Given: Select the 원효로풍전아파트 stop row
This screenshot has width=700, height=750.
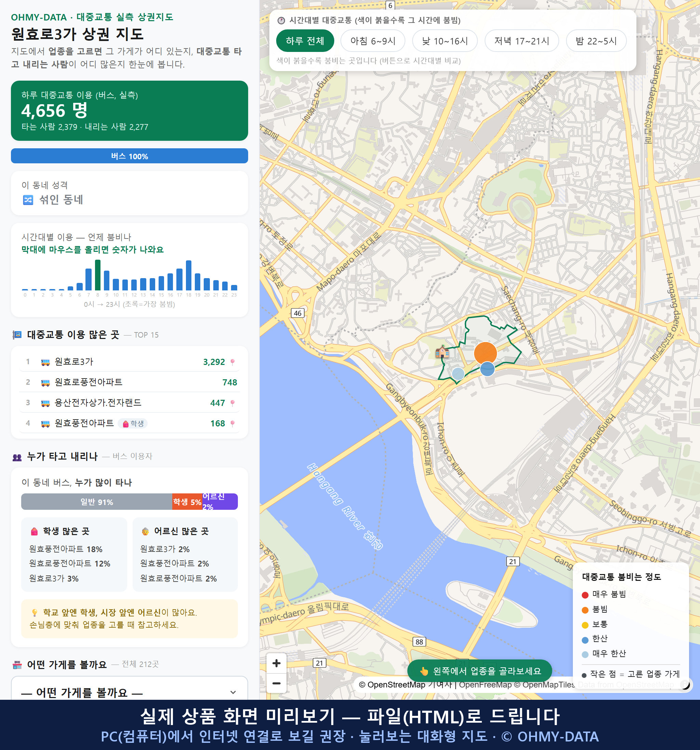Looking at the screenshot, I should coord(130,382).
